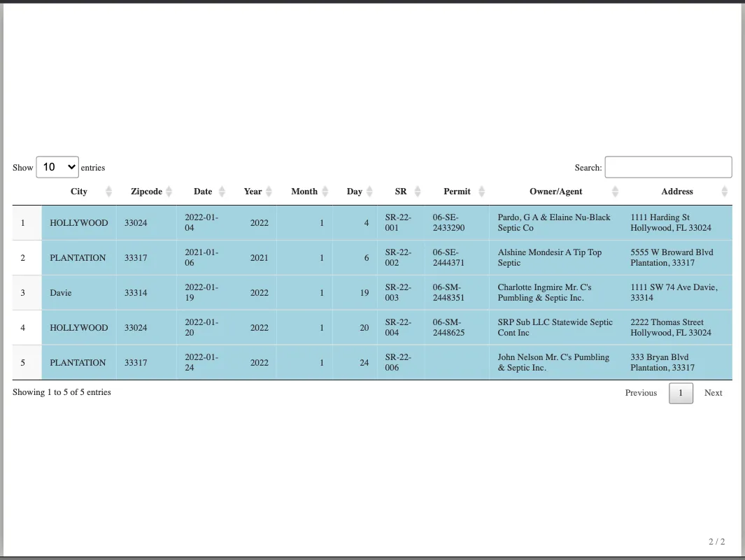745x560 pixels.
Task: Sort table by Address column arrows
Action: 724,192
